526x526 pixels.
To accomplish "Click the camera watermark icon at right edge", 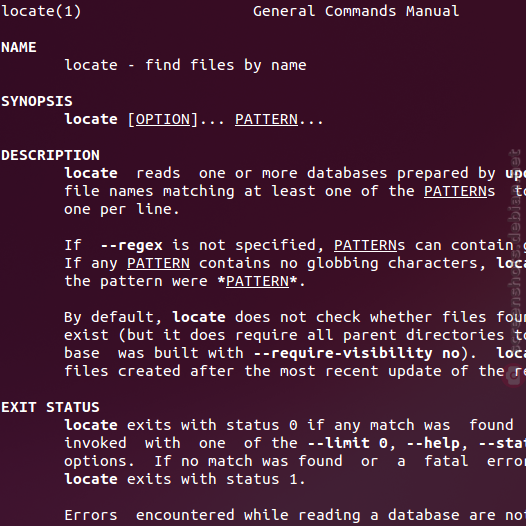I will point(515,376).
